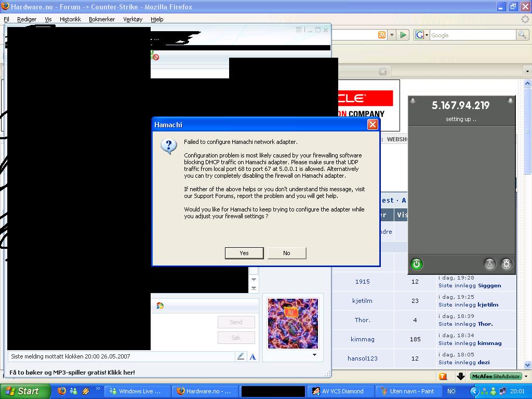Click the Send button in Messenger
Viewport: 532px width, 399px height.
click(236, 322)
